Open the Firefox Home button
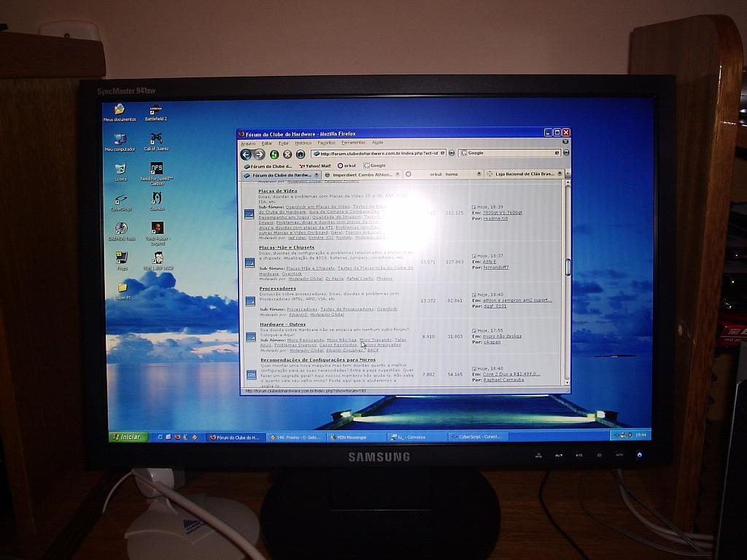Viewport: 747px width, 560px height. pos(301,155)
